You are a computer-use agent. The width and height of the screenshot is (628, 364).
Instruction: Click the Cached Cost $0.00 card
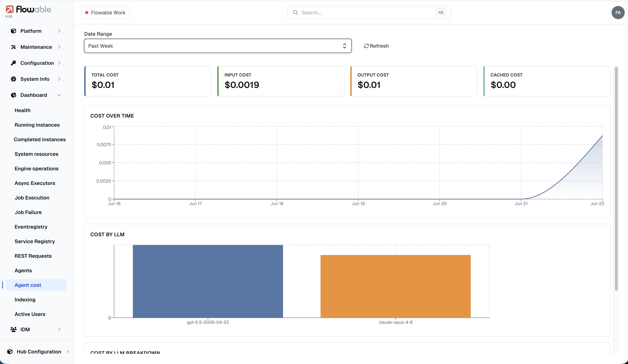point(547,81)
